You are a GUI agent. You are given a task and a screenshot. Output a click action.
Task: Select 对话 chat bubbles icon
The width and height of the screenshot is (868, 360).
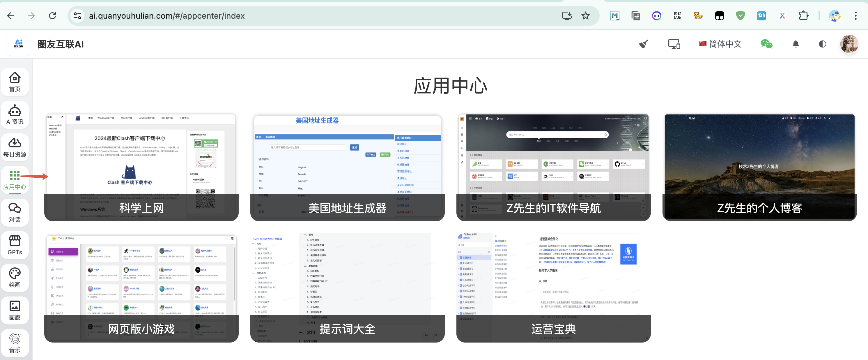pos(15,212)
